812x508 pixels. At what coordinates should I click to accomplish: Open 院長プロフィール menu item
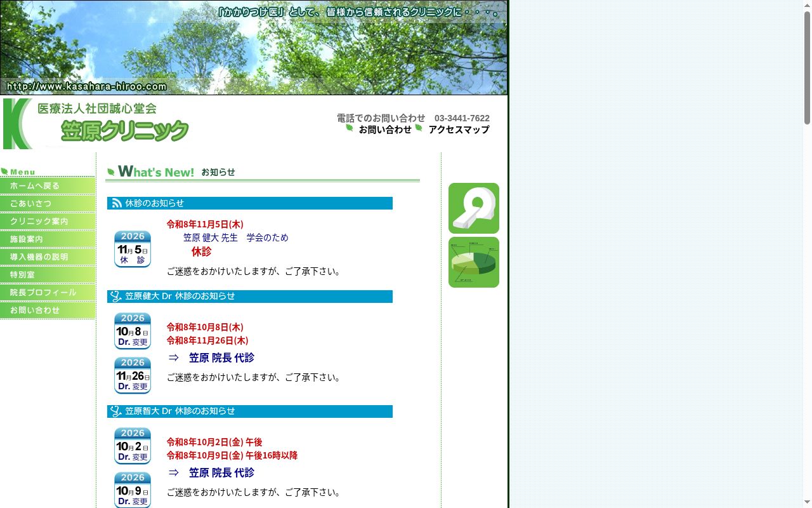click(x=48, y=293)
